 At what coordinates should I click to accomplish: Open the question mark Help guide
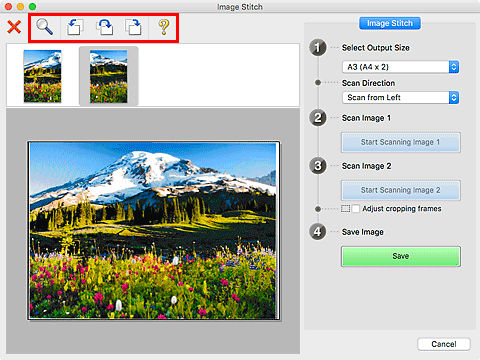tap(163, 27)
